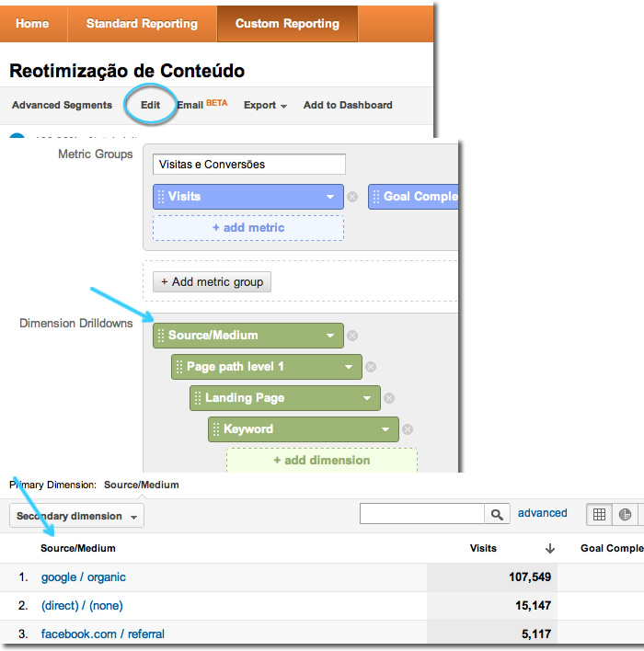Delete the Page path level 1 dimension

[371, 367]
